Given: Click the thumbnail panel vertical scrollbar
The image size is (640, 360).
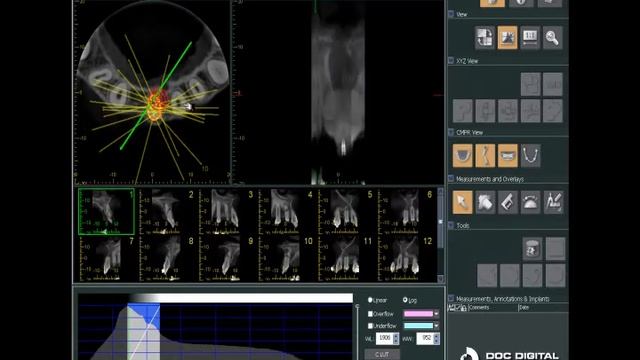Looking at the screenshot, I should click(x=440, y=235).
